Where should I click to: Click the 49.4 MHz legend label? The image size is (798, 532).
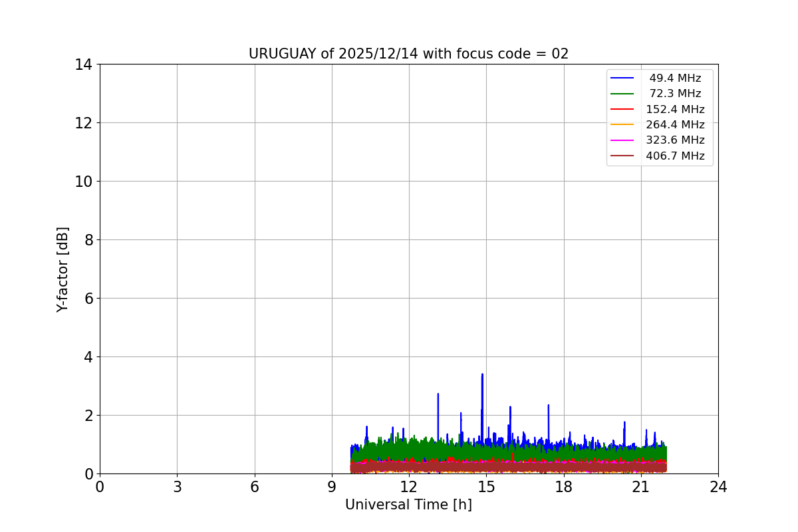tap(675, 78)
